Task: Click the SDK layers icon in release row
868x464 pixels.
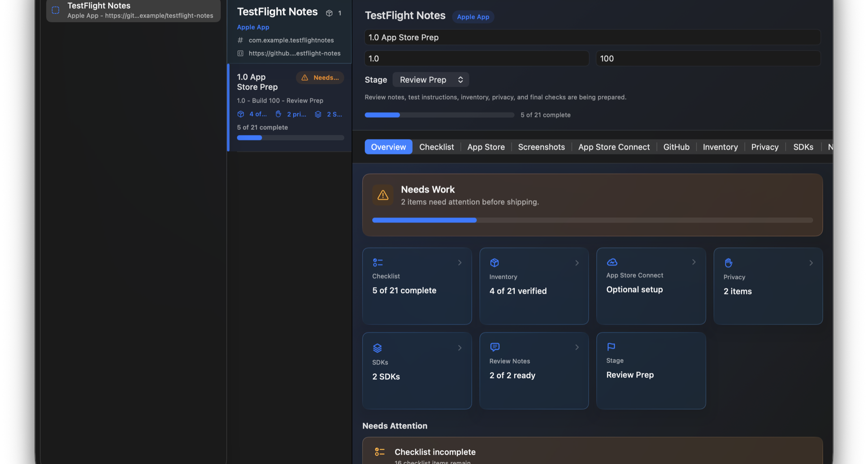Action: pyautogui.click(x=318, y=114)
